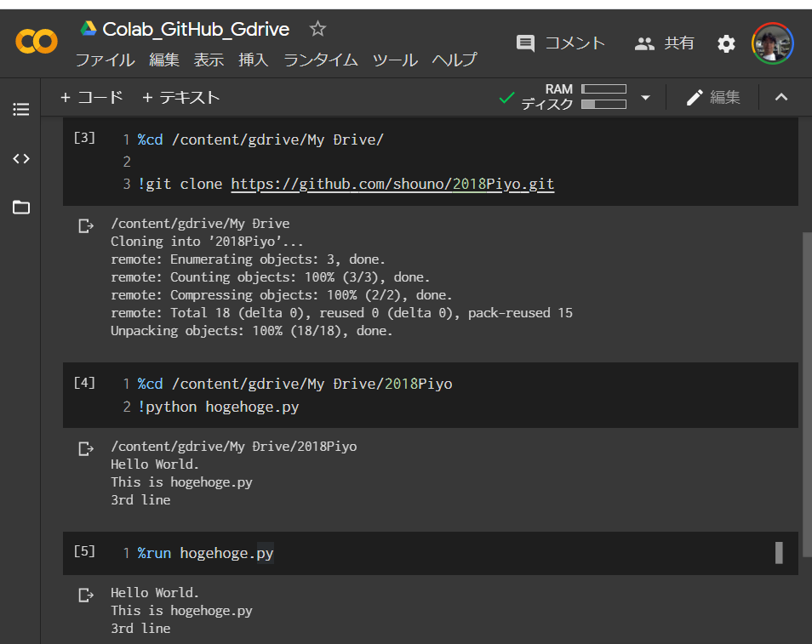Viewport: 812px width, 644px height.
Task: Click the 'Unpacking objects: 100% (18/18), done.' line
Action: [252, 331]
